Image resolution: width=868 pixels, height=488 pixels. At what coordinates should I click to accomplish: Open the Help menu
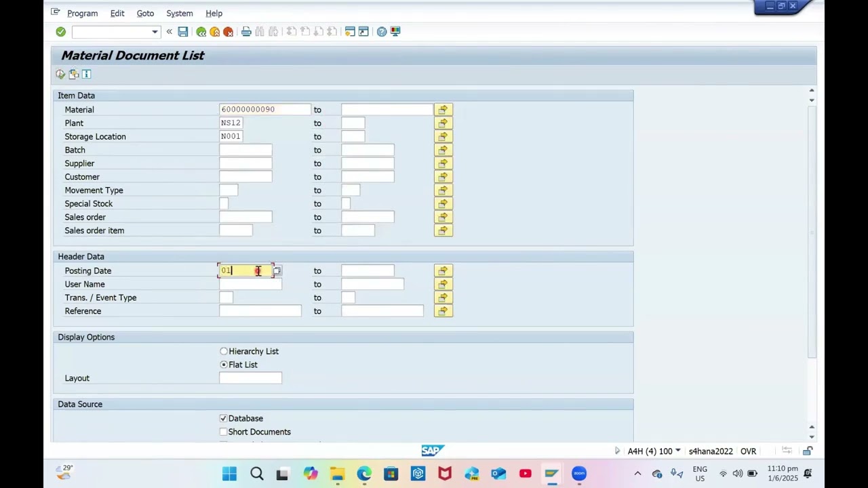point(214,13)
